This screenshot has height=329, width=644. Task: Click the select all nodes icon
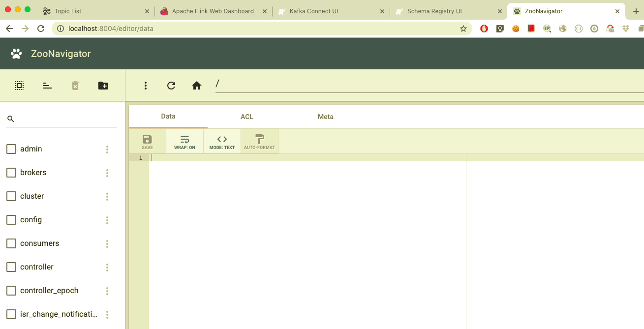[x=19, y=86]
